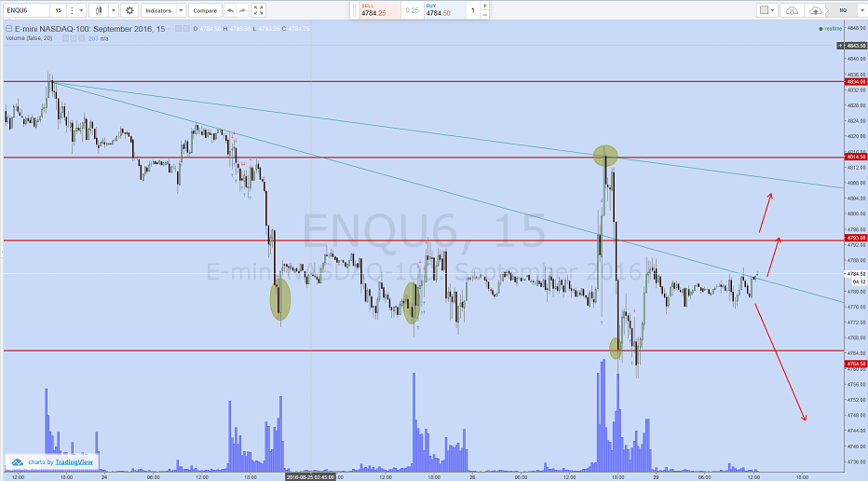Enter fullscreen chart mode
Screen dimensions: 868x481
259,10
